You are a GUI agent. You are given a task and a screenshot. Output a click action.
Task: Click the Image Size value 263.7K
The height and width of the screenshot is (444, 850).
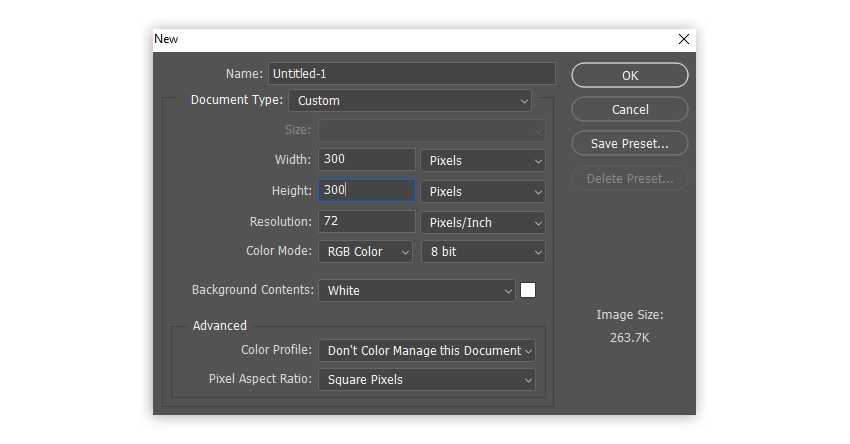(629, 338)
